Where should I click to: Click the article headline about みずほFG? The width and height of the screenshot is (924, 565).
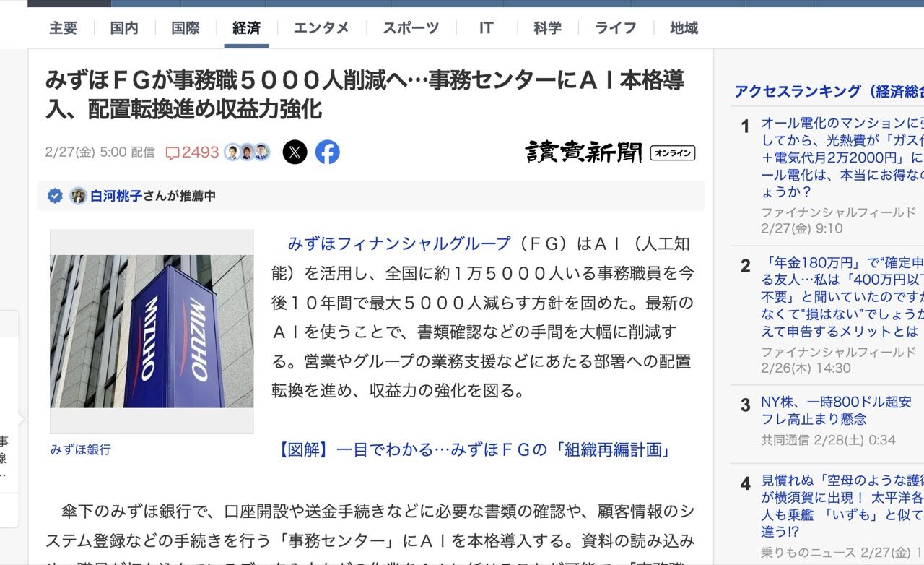click(365, 94)
